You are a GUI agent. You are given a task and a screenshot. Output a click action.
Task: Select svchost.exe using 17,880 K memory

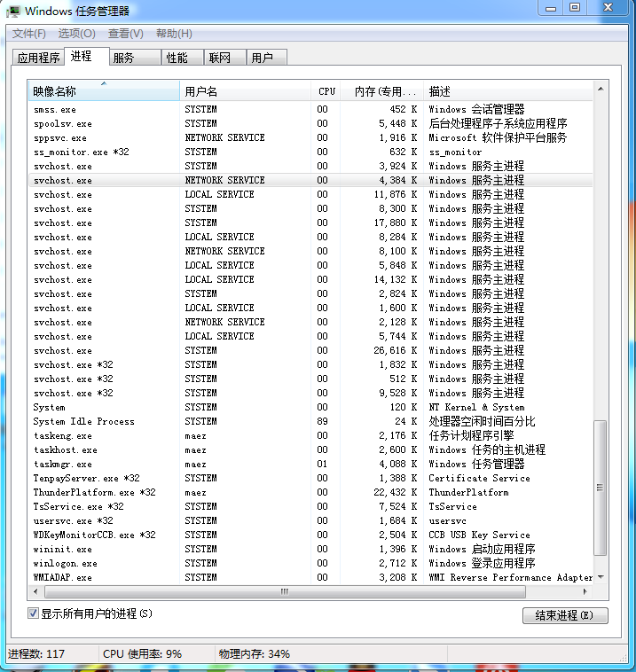310,223
